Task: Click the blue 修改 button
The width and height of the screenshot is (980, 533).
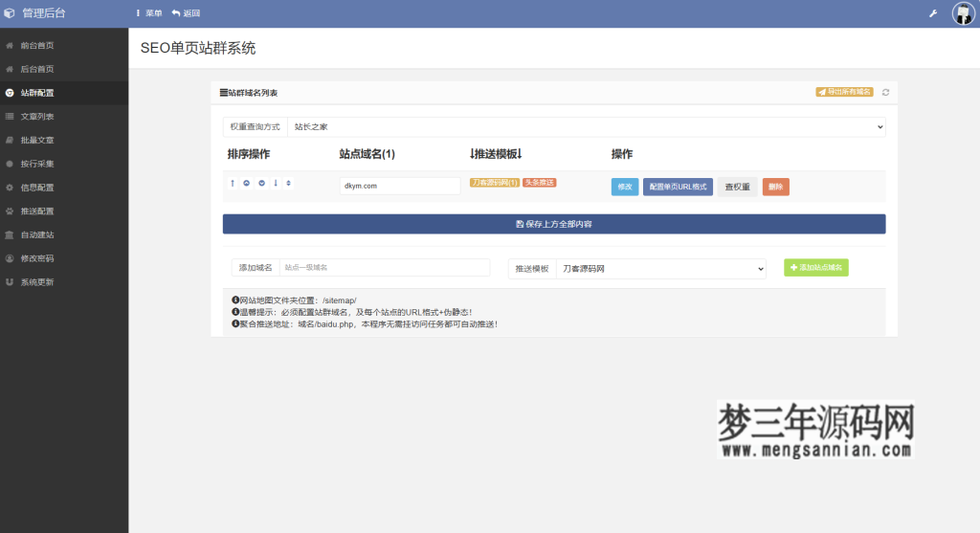Action: pos(625,187)
